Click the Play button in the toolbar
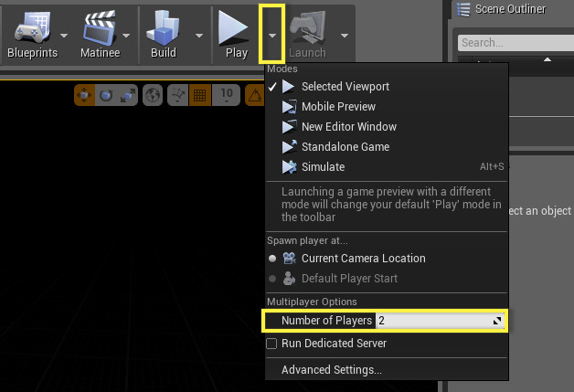574x392 pixels. tap(236, 35)
